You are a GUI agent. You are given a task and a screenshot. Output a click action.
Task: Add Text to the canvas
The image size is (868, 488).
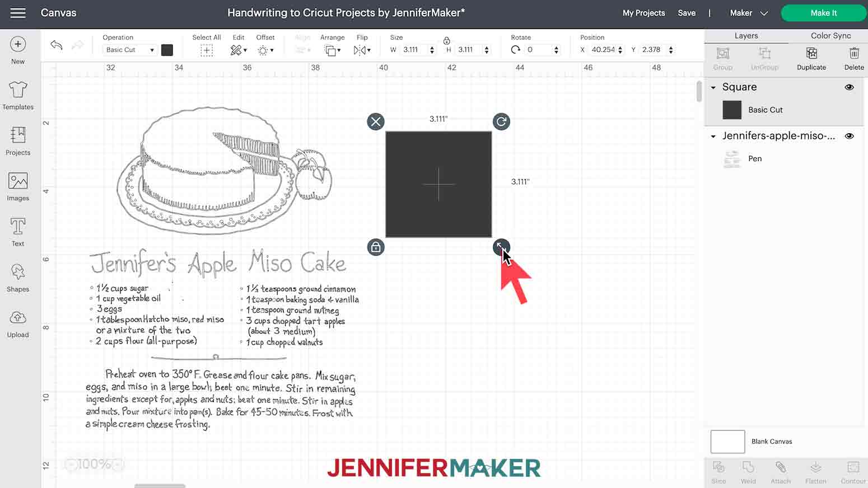pyautogui.click(x=18, y=232)
